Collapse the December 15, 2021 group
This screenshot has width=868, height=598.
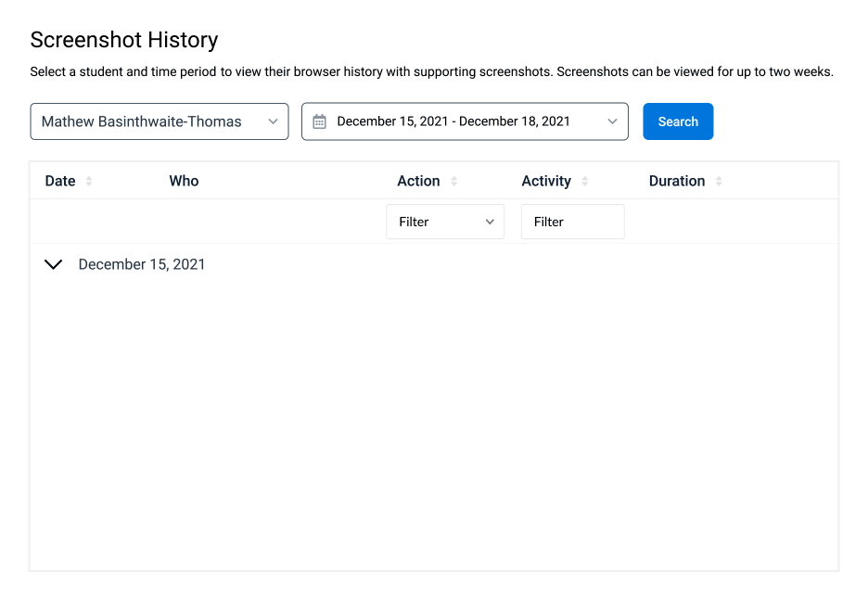coord(54,264)
